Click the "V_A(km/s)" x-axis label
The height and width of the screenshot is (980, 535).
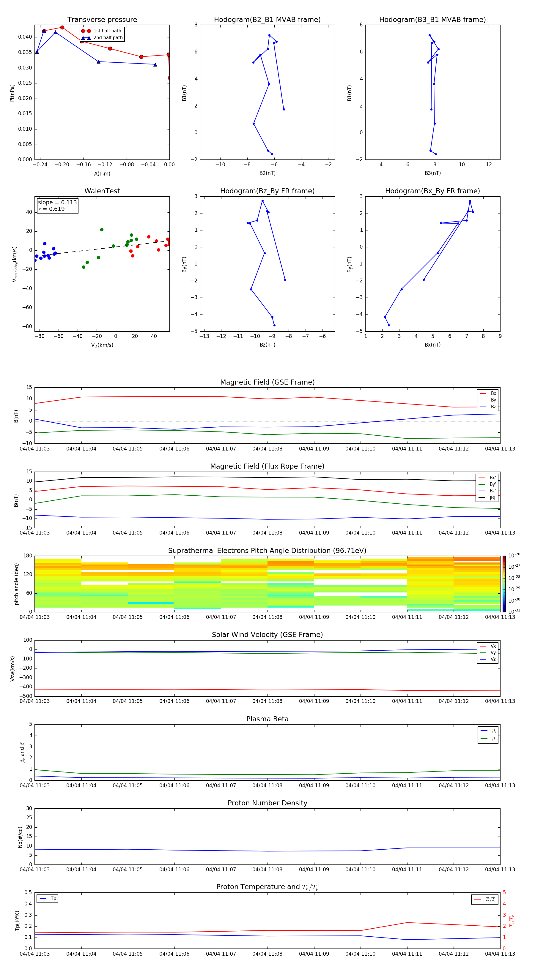coord(102,345)
